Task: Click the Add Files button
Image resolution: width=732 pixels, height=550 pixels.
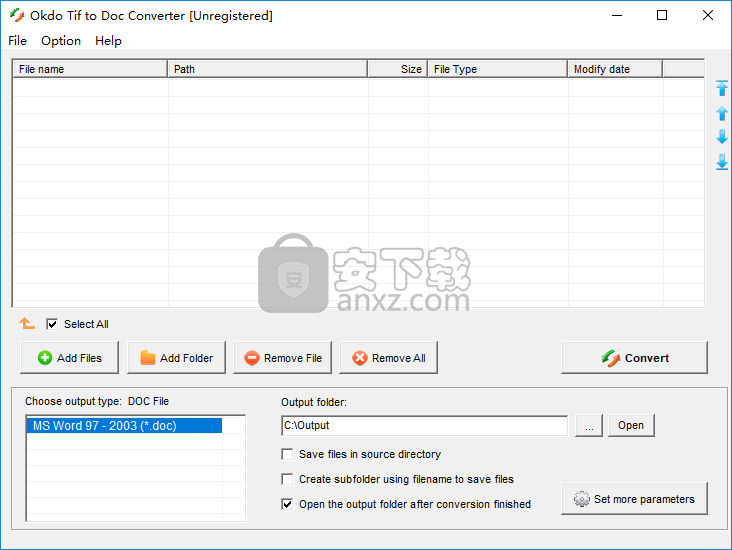Action: tap(70, 358)
